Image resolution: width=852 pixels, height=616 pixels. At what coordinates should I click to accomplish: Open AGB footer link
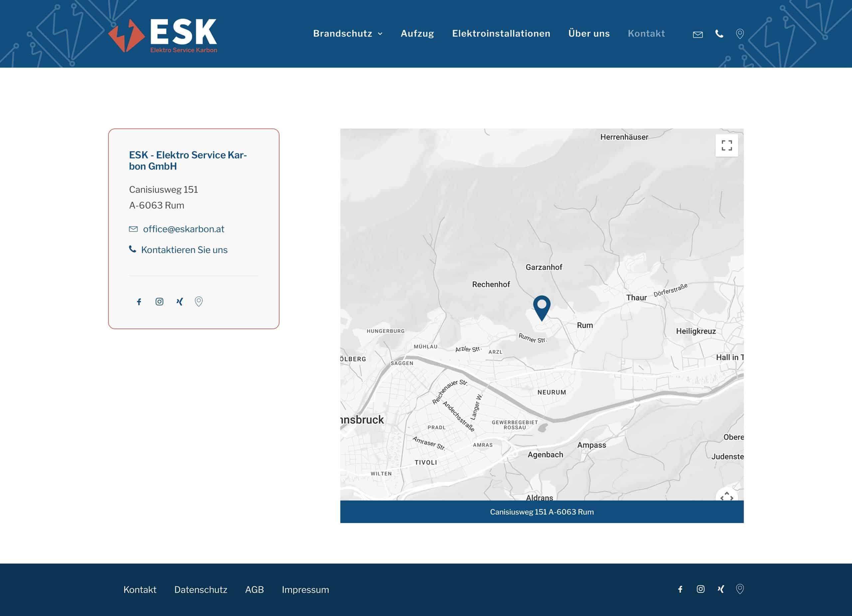tap(254, 589)
